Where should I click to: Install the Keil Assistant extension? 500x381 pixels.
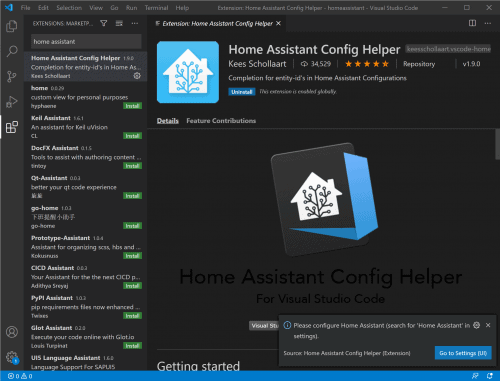tap(133, 136)
